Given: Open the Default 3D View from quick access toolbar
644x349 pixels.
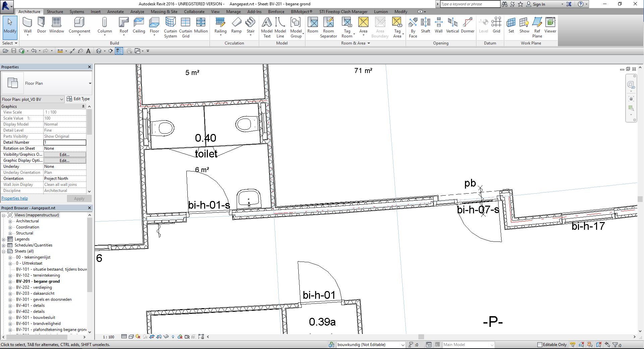Looking at the screenshot, I should [99, 51].
